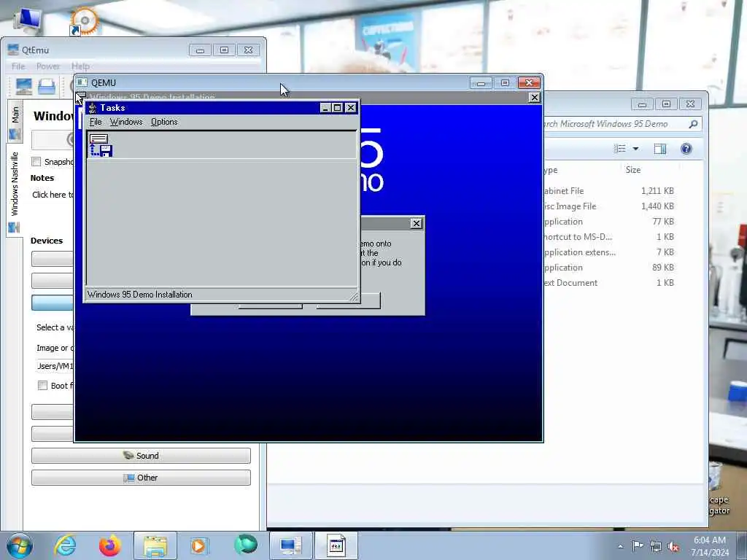This screenshot has height=560, width=747.
Task: Open the Windows Start button
Action: click(20, 545)
